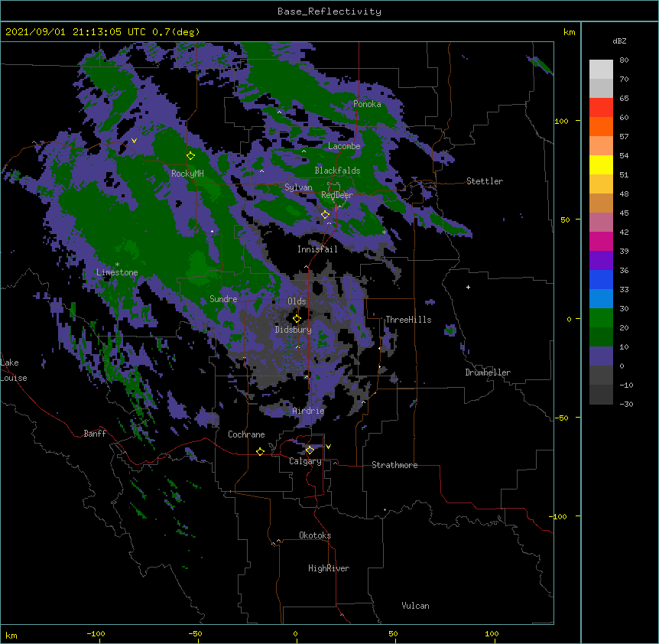Screen dimensions: 659x644
Task: Click the RockyMH label
Action: pos(187,174)
